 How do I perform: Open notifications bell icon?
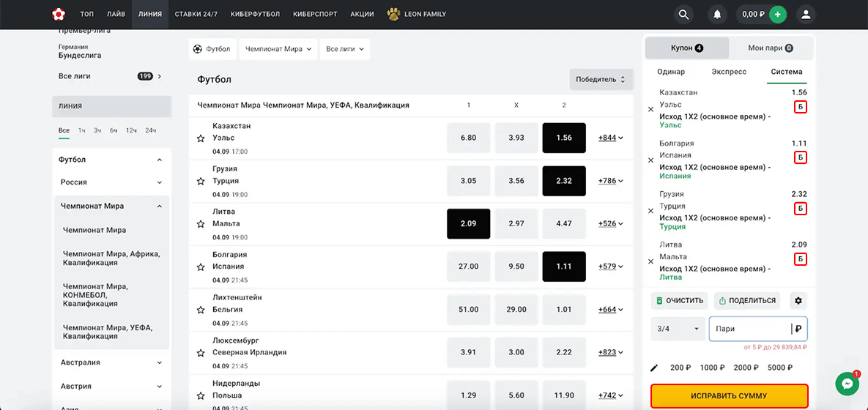click(x=717, y=15)
